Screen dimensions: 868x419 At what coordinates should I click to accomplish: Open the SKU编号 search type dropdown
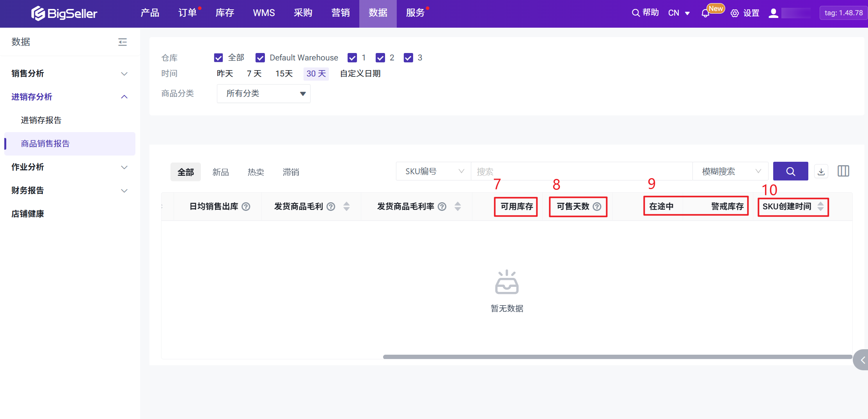433,171
